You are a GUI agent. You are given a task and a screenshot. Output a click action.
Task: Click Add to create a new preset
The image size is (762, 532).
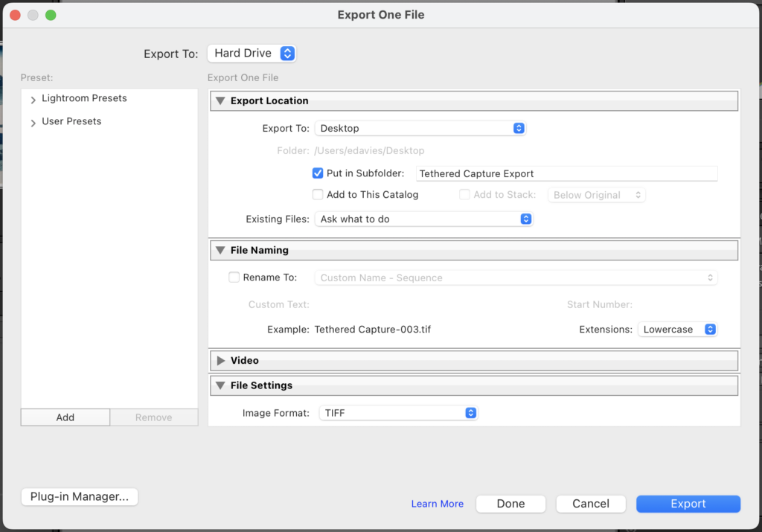tap(65, 417)
